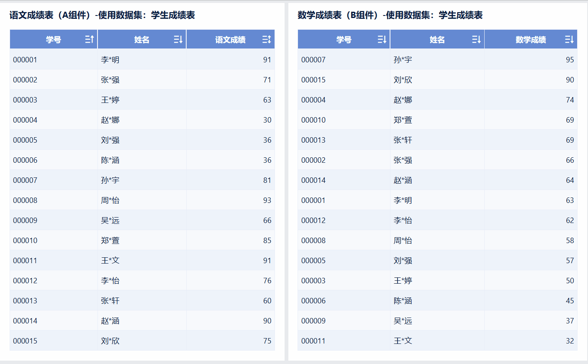Click 数学 score 64 of 赵*涵
Image resolution: width=588 pixels, height=364 pixels.
570,180
